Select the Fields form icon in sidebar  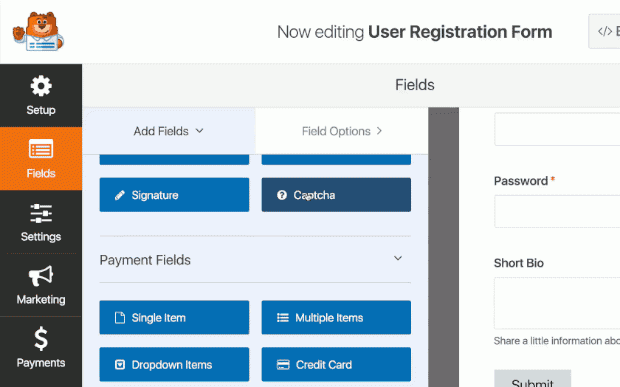41,149
